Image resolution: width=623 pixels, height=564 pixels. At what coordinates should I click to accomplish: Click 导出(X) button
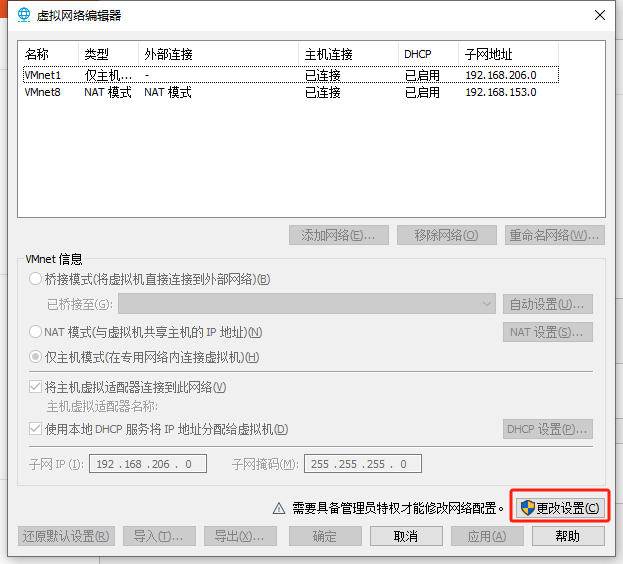tap(240, 536)
